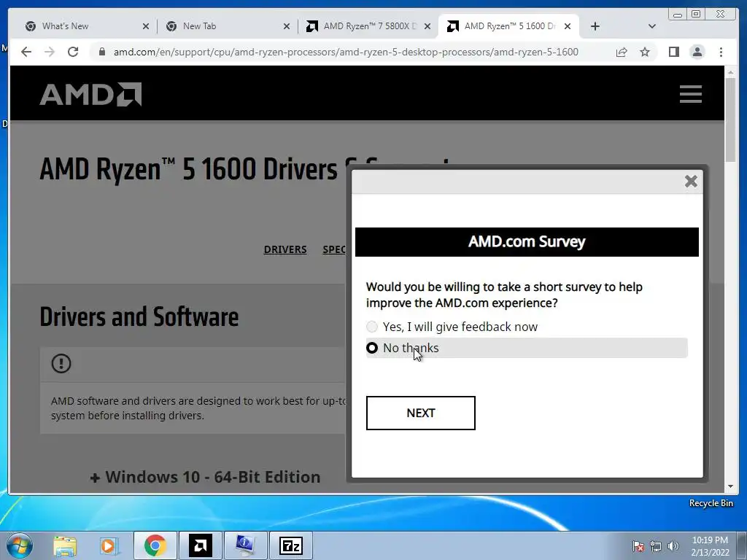Open the system information taskbar app

[245, 545]
